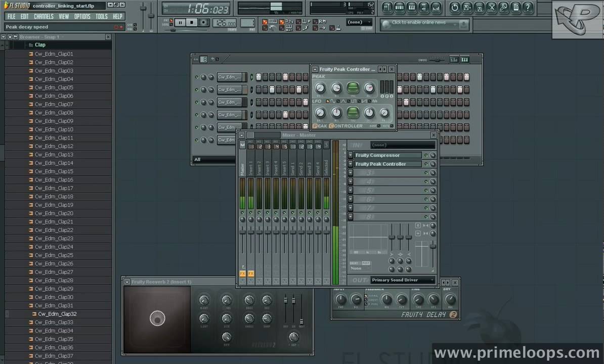Open the VIEW menu
Screen dimensions: 604x364
(64, 17)
